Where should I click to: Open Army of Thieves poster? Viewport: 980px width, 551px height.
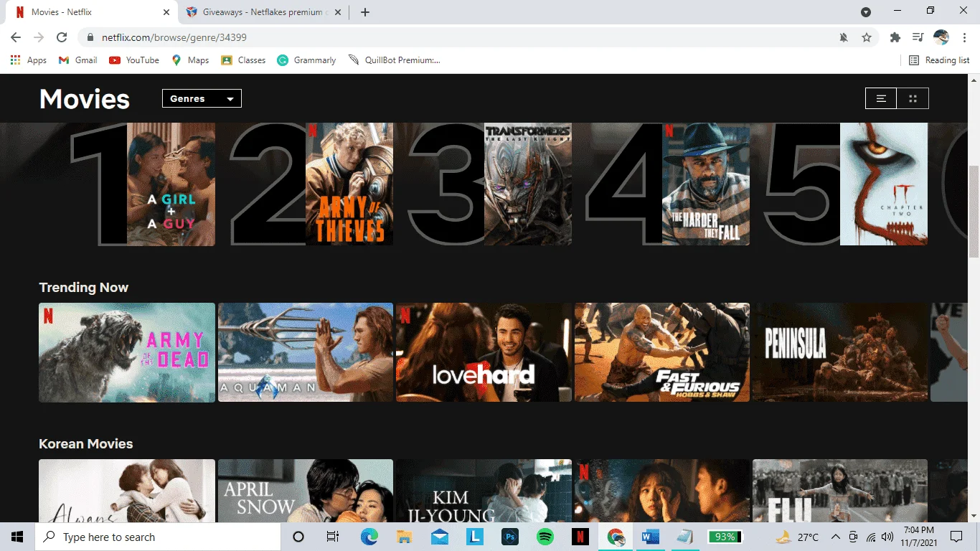click(349, 184)
